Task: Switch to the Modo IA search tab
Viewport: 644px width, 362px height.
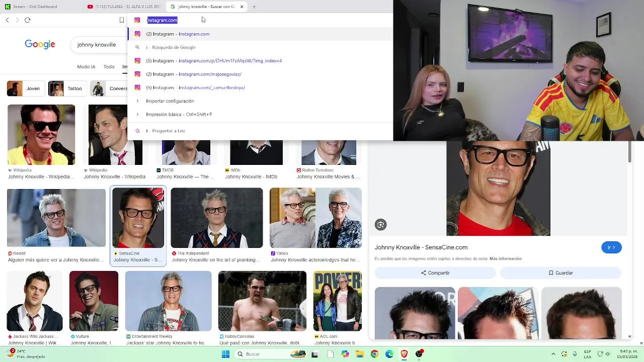Action: tap(86, 67)
